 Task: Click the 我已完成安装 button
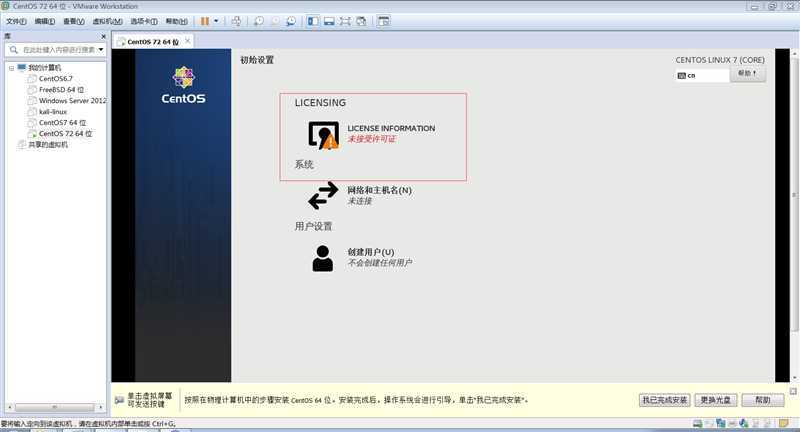(664, 400)
